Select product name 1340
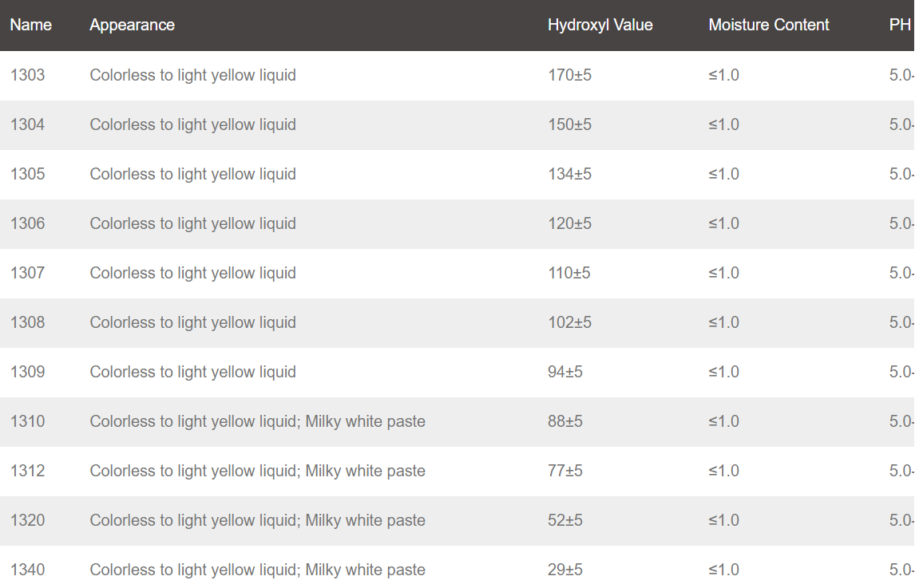 [x=27, y=570]
